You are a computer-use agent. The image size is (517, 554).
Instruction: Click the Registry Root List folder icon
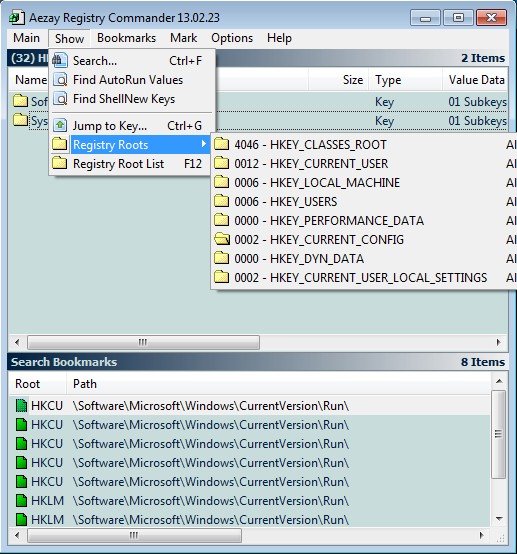[60, 163]
